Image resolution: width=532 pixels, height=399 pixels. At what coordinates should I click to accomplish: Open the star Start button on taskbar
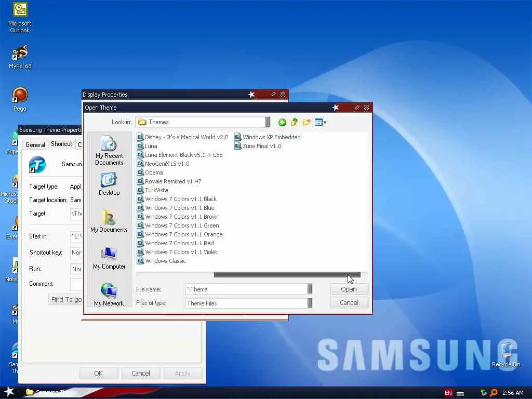9,392
